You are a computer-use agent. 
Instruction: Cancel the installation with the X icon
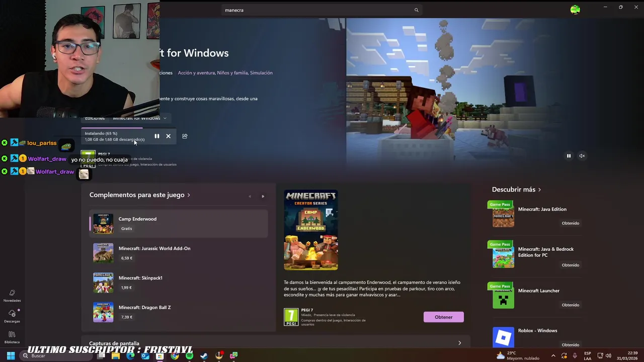[x=169, y=136]
